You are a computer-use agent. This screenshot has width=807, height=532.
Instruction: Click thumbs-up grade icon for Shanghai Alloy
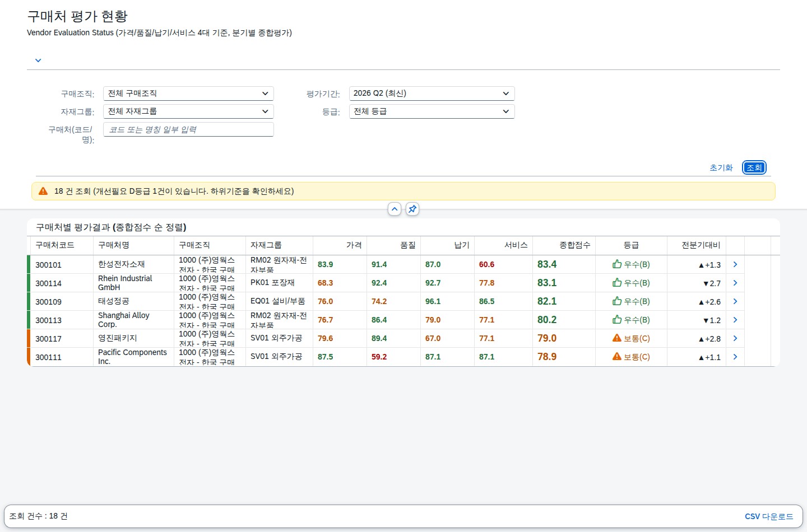tap(617, 319)
